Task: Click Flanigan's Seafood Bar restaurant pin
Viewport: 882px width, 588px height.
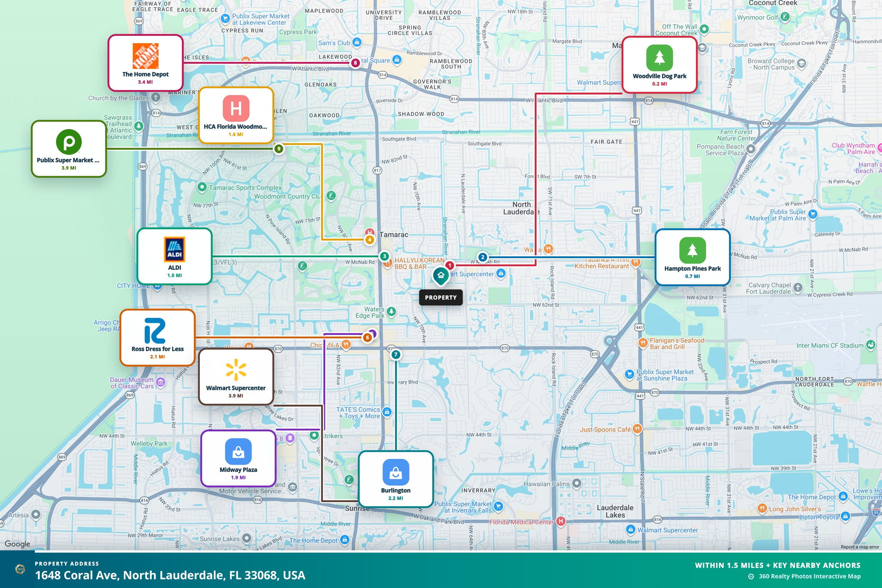Action: (643, 343)
